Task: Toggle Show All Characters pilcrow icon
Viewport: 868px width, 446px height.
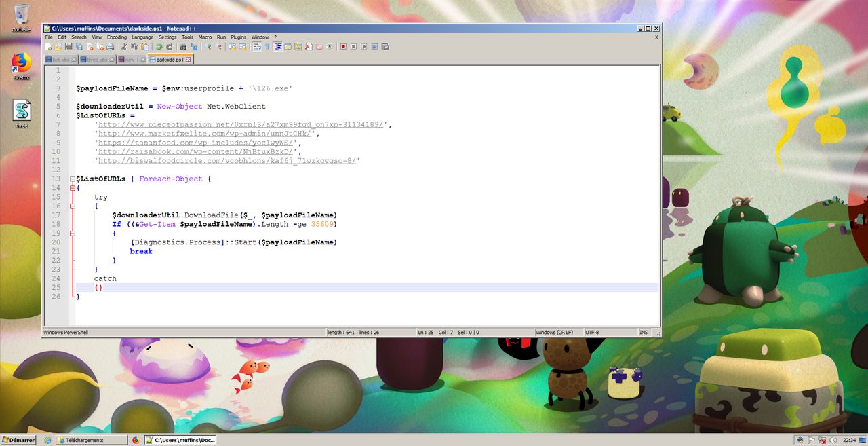Action: (267, 47)
